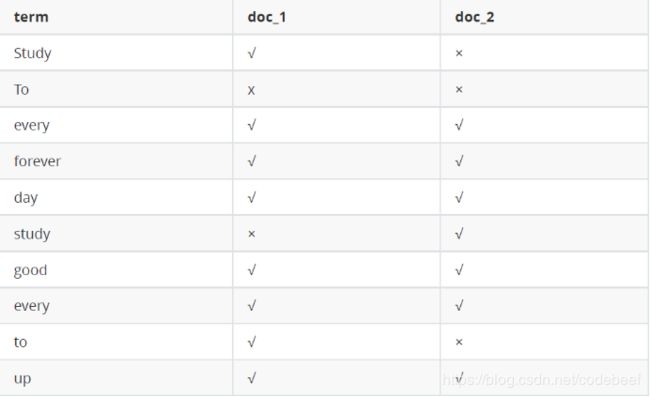Viewport: 650px width, 397px height.
Task: Click doc_1 cross mark in lowercase study row
Action: click(x=251, y=234)
